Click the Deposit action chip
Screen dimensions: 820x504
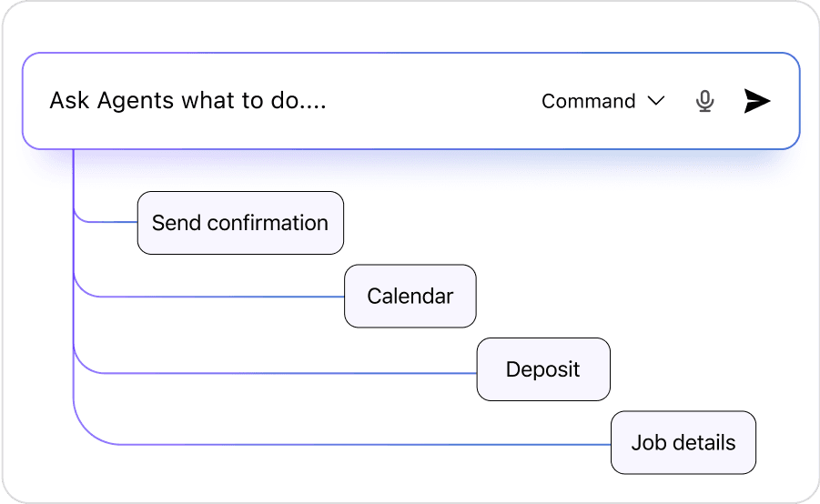point(542,369)
